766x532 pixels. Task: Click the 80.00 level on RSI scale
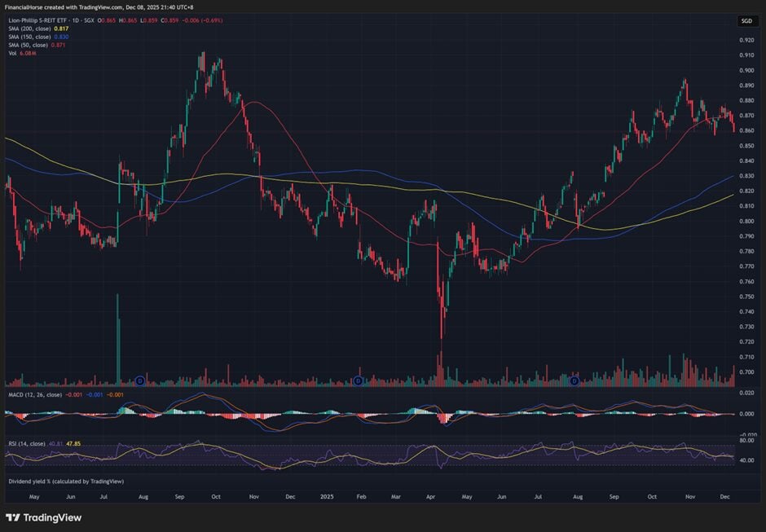pyautogui.click(x=746, y=441)
